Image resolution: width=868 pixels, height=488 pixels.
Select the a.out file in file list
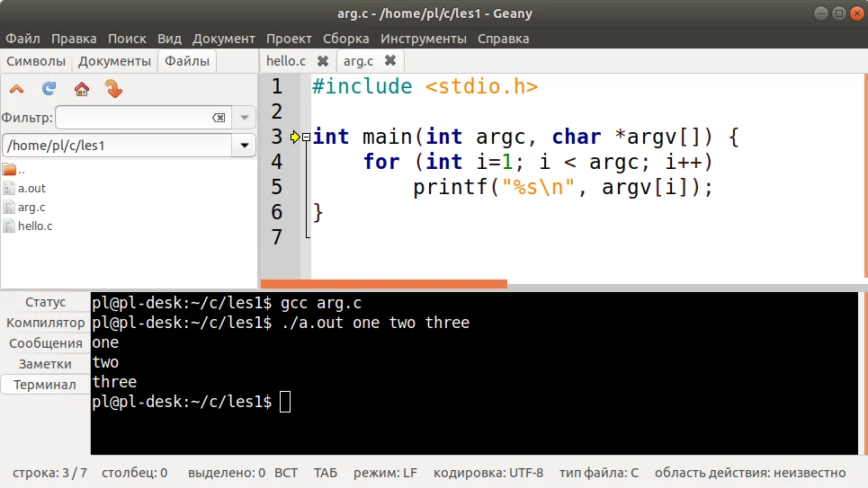31,189
